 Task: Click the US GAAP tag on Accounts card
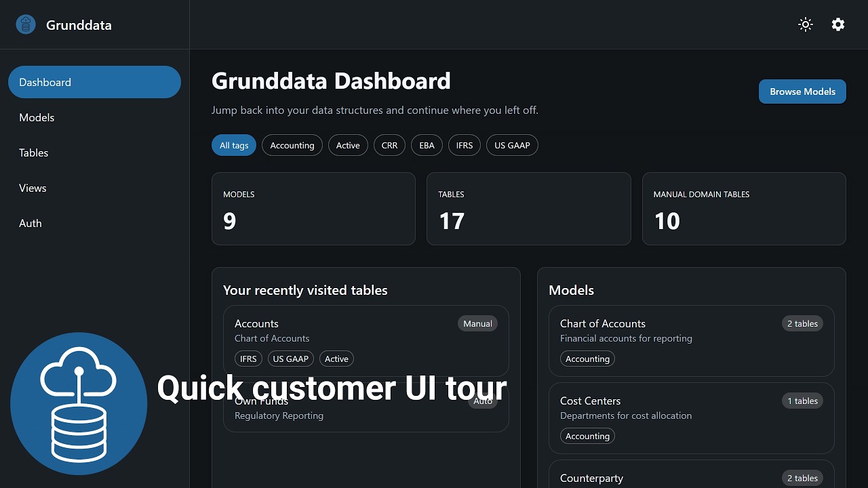291,359
